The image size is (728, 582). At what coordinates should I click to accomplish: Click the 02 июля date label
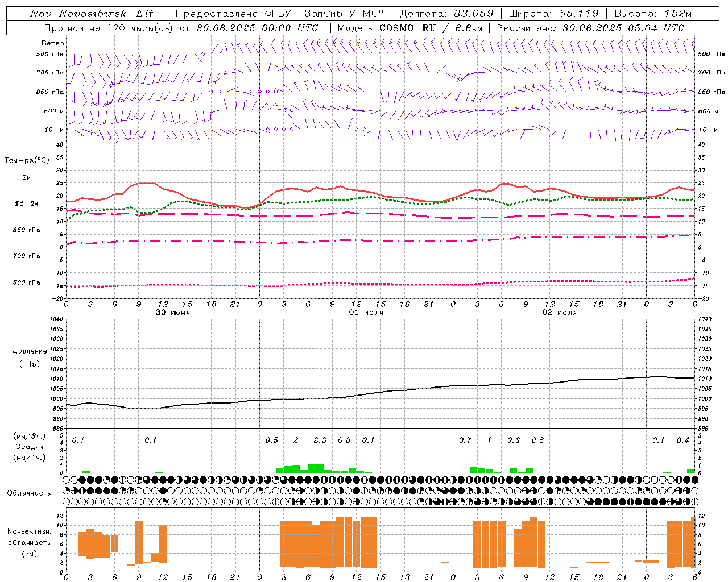pyautogui.click(x=560, y=313)
